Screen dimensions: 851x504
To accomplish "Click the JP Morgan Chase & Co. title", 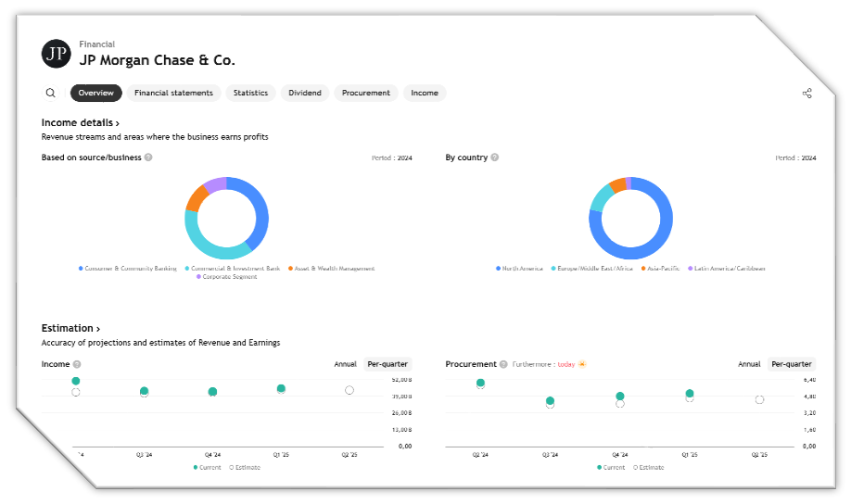I will tap(158, 60).
